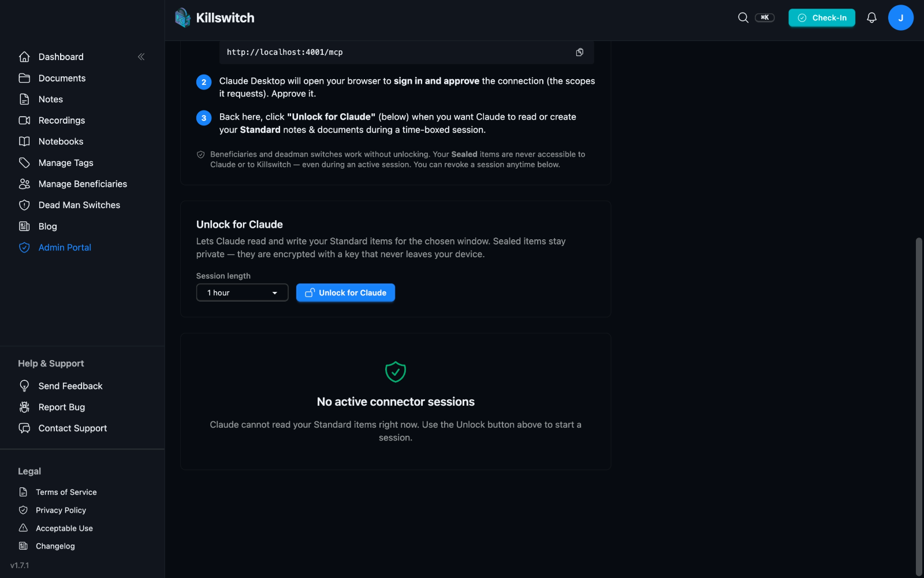924x578 pixels.
Task: Click the Report Bug icon
Action: [24, 407]
